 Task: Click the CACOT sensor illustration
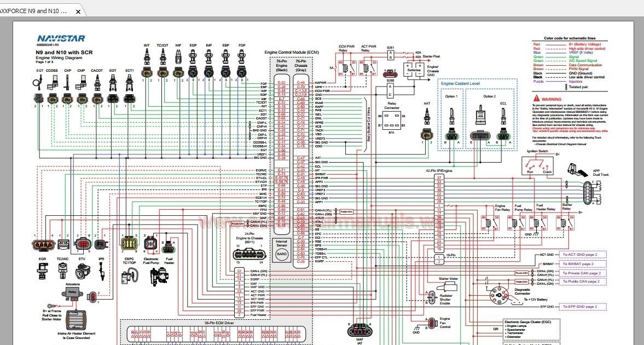click(x=97, y=83)
